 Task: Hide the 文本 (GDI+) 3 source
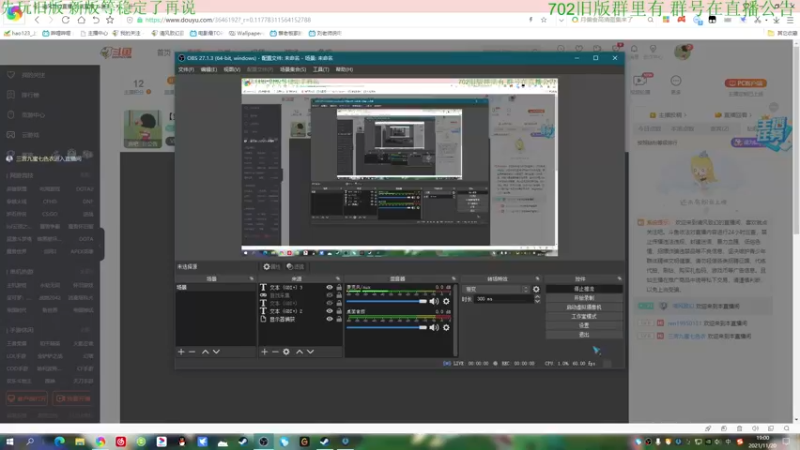[330, 287]
